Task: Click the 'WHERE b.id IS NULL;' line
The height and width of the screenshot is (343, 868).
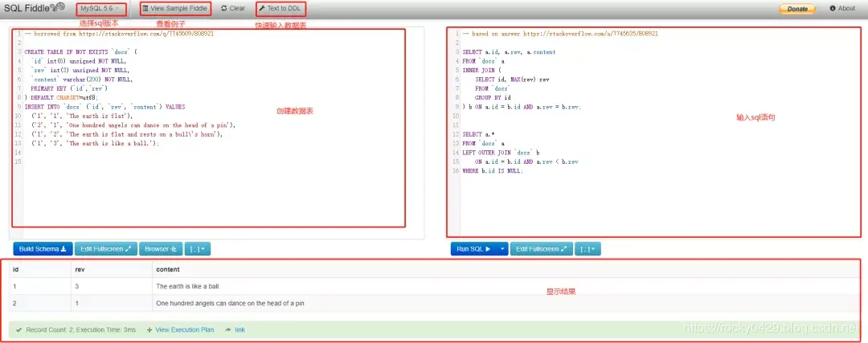Action: tap(492, 171)
